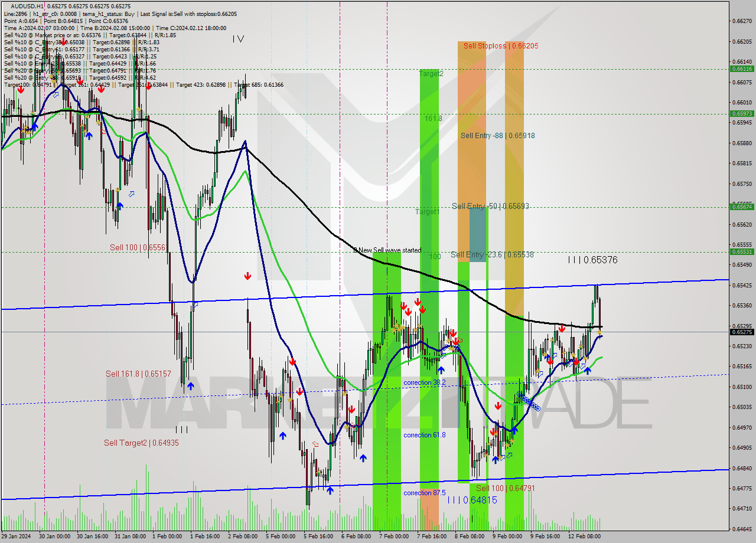Select the '161.8' Fibonacci level label

point(433,118)
